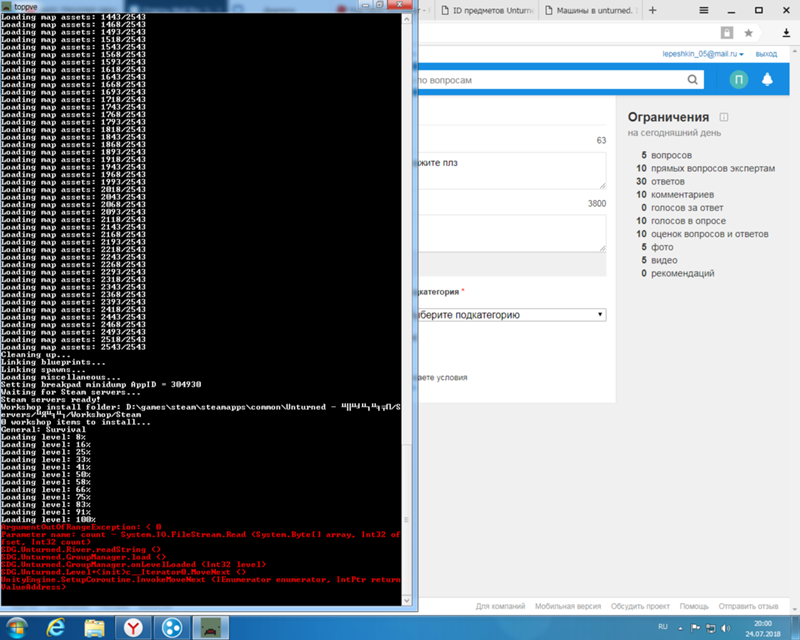
Task: Click the question title text area
Action: pos(512,170)
